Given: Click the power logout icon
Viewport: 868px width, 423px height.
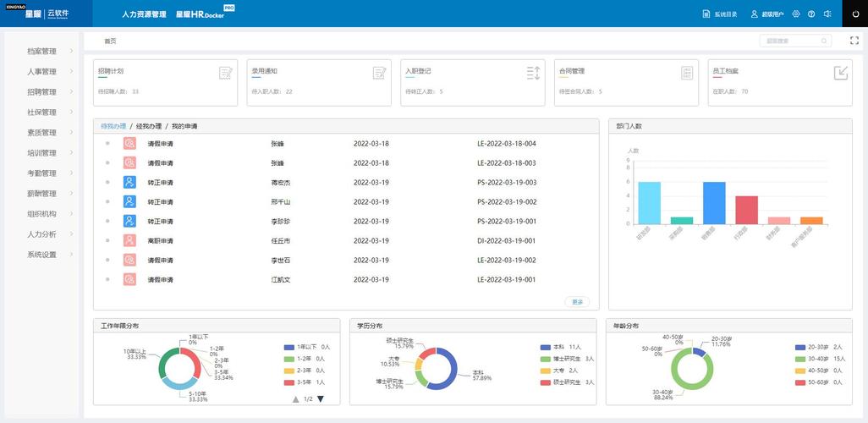Looking at the screenshot, I should 855,14.
